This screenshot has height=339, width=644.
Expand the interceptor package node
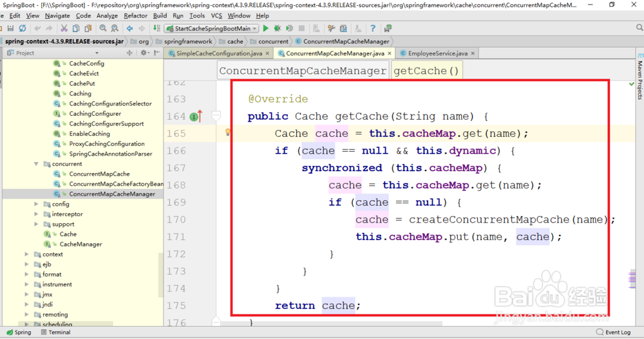click(36, 214)
